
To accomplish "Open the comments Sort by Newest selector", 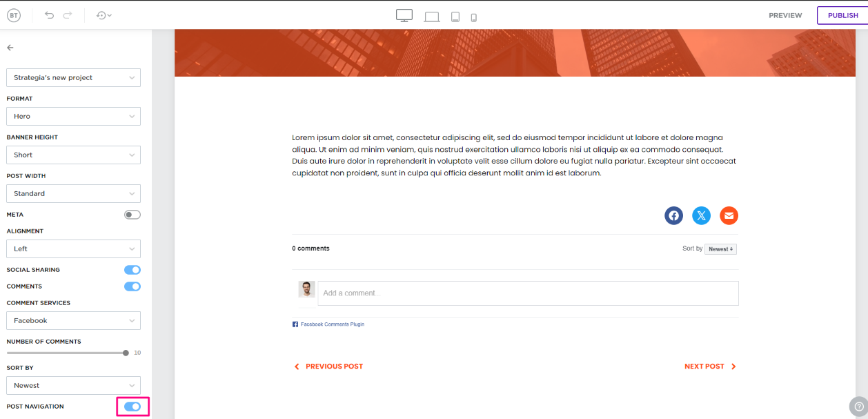I will (x=720, y=249).
